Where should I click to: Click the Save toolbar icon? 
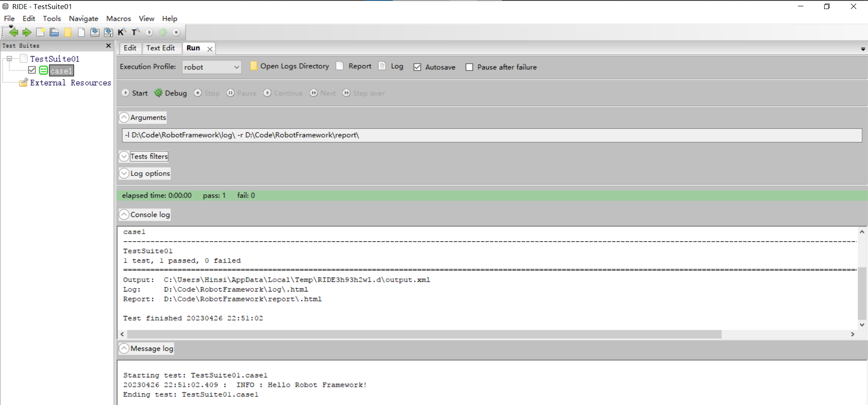pos(95,32)
